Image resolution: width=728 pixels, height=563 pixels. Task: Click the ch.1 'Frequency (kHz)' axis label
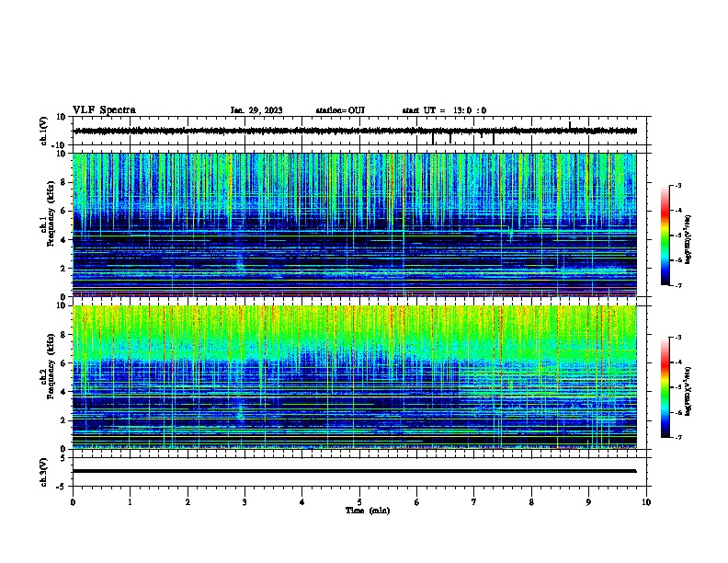tap(51, 213)
